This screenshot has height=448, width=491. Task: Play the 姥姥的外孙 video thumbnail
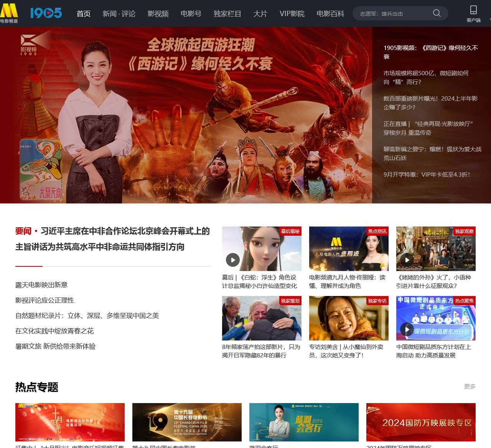(x=436, y=248)
